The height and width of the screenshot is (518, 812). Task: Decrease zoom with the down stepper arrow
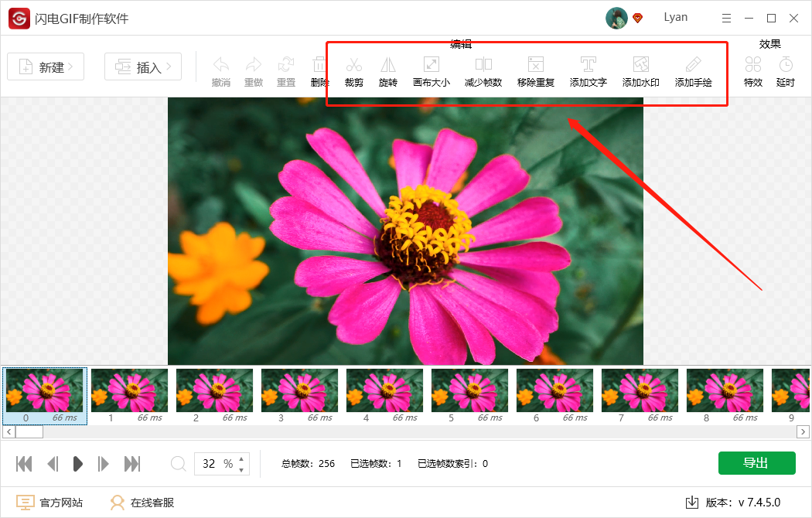[241, 470]
